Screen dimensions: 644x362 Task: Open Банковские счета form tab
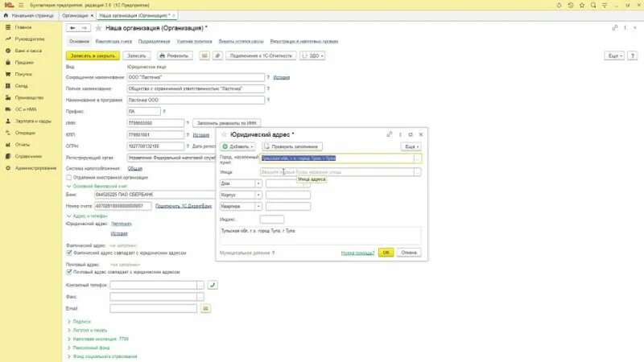(x=114, y=42)
